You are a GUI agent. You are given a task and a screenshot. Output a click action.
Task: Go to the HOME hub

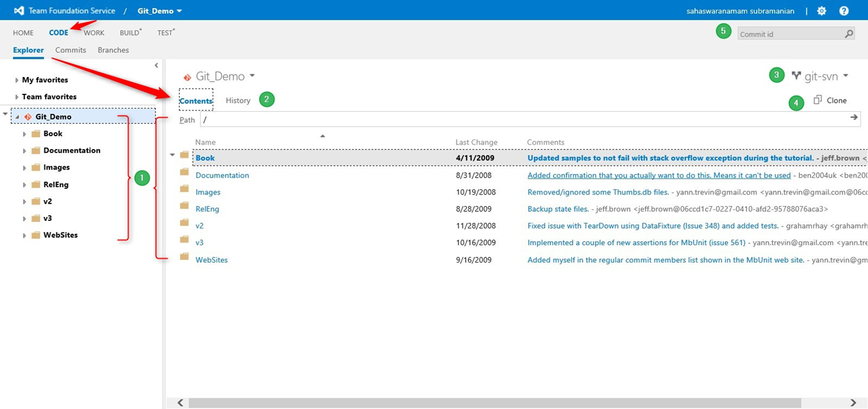coord(23,33)
